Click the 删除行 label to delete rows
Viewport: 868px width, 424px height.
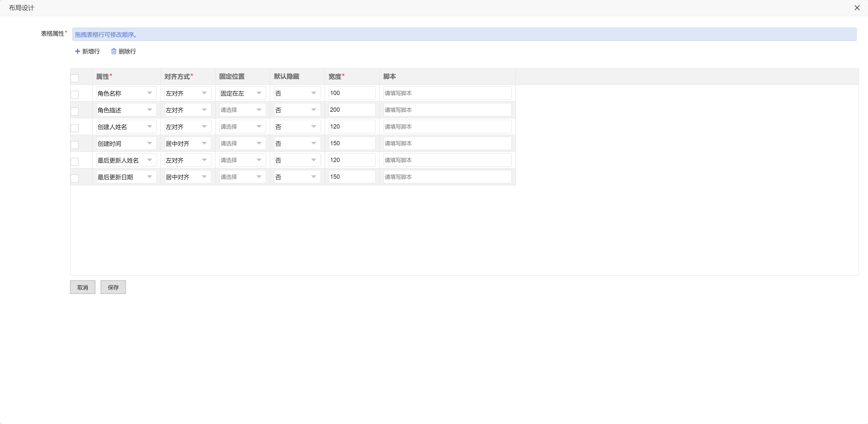(127, 51)
